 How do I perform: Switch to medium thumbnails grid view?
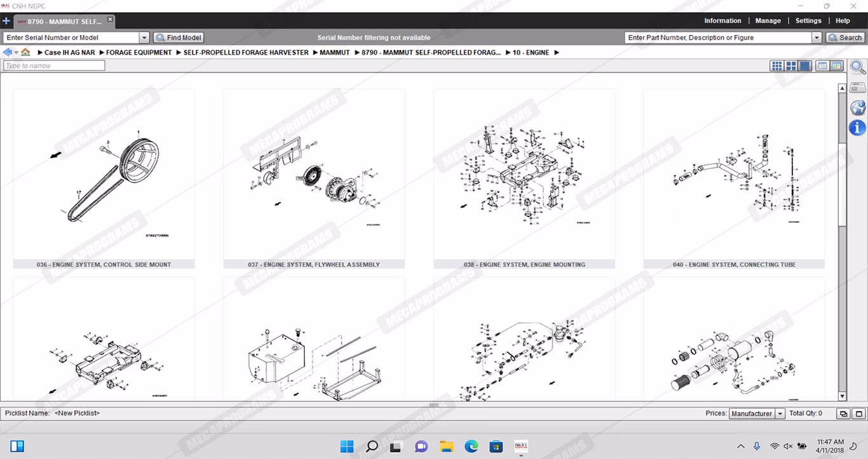pos(791,66)
